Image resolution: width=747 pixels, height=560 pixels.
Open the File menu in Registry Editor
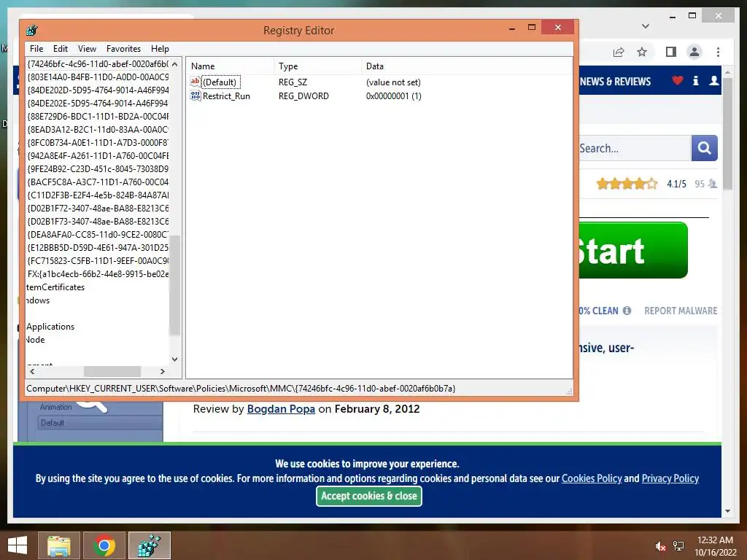pos(36,49)
